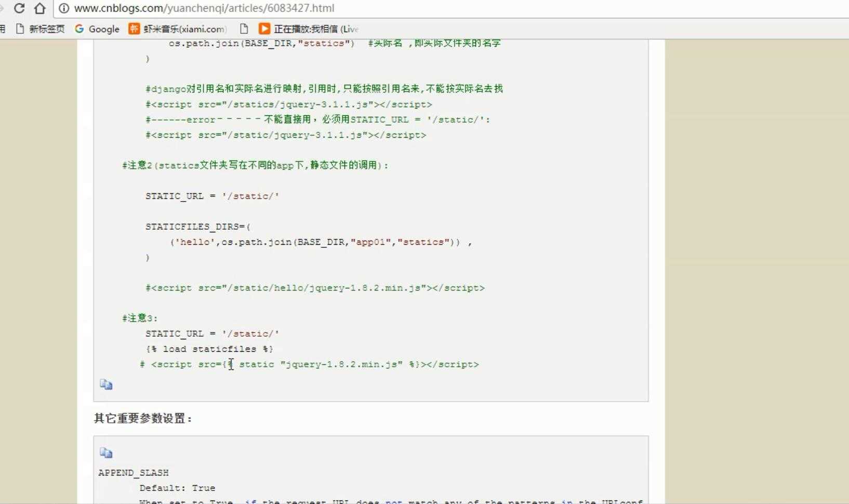
Task: Click the STATICFILES_DIRS=( line
Action: (x=198, y=227)
